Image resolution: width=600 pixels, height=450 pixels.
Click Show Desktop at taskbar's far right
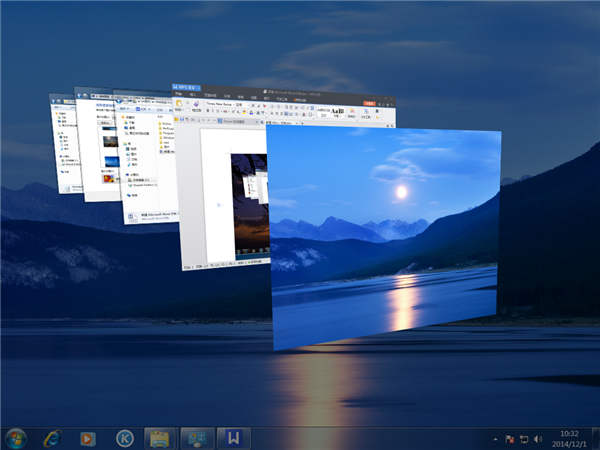click(595, 438)
